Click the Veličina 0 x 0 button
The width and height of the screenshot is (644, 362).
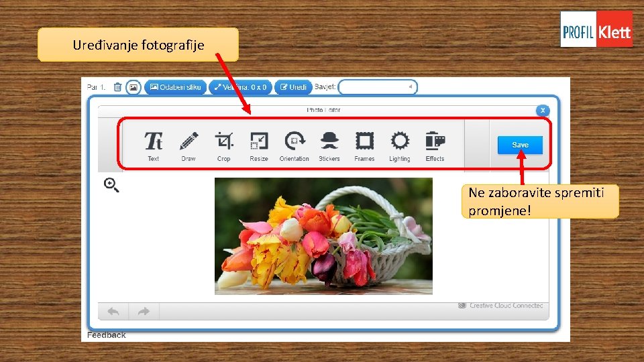coord(241,87)
